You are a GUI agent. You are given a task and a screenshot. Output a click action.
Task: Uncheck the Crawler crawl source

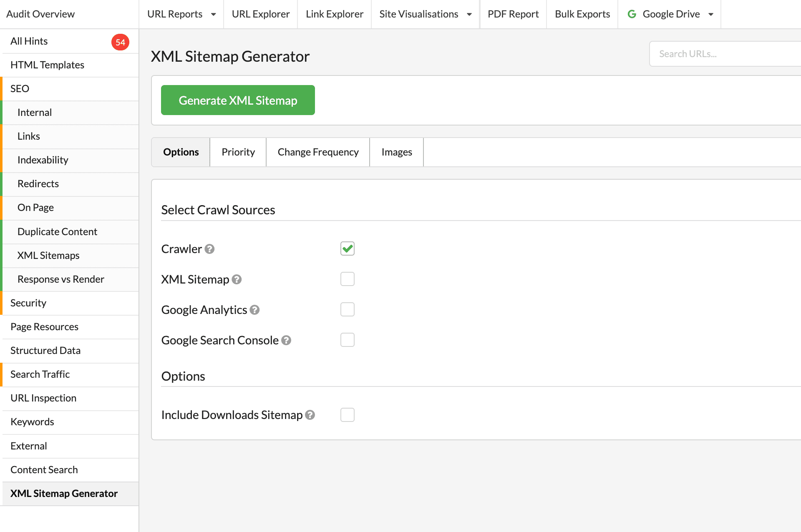pyautogui.click(x=347, y=248)
